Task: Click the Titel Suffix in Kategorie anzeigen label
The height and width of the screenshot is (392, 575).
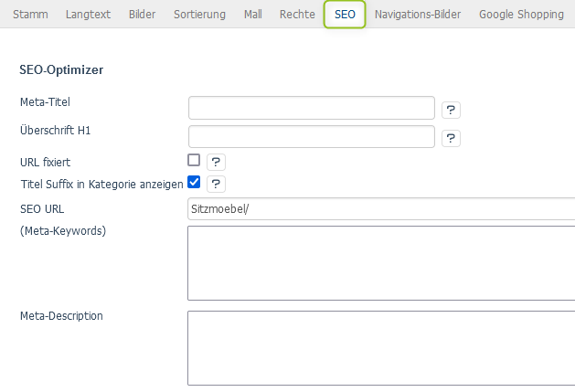Action: (x=102, y=184)
